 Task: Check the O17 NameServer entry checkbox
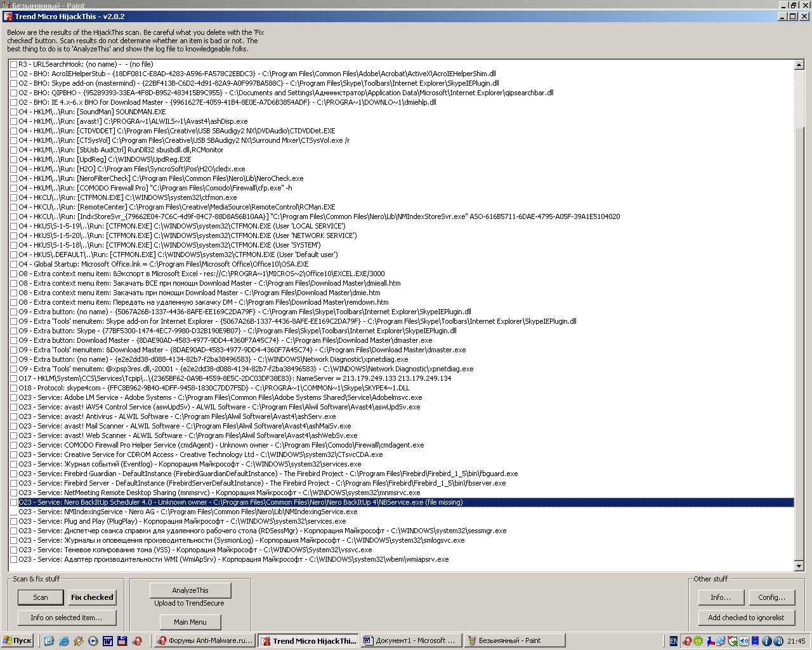14,379
